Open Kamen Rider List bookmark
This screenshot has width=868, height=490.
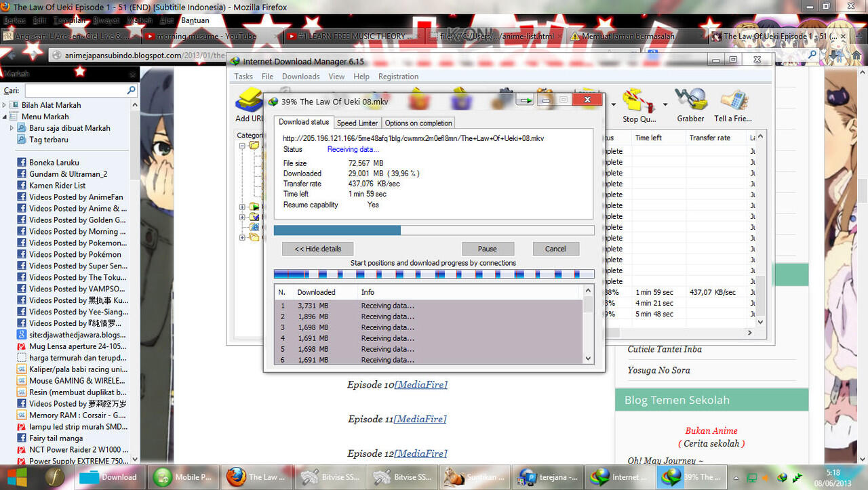(57, 186)
